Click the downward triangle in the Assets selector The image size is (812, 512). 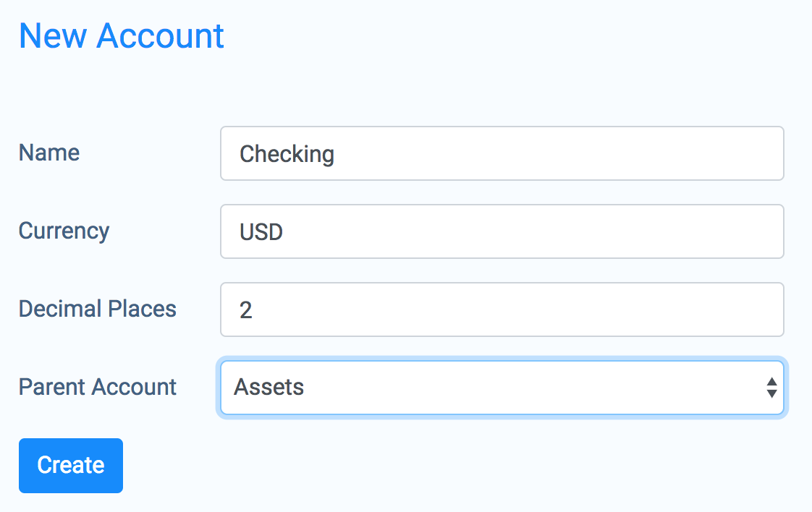tap(771, 393)
